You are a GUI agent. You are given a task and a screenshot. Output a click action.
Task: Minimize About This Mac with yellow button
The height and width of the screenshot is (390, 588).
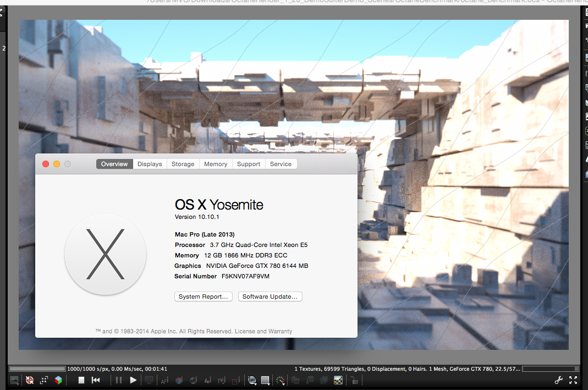point(57,164)
